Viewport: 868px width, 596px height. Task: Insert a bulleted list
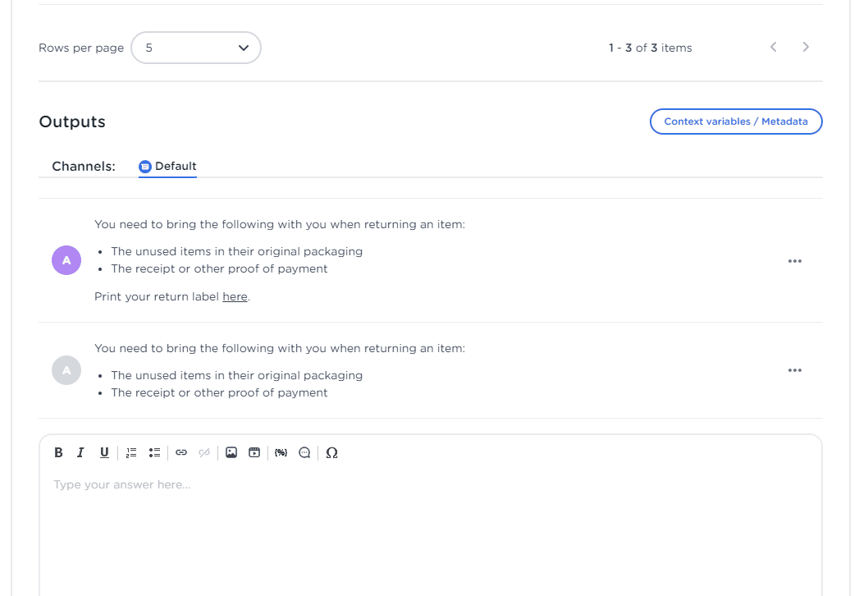coord(154,452)
